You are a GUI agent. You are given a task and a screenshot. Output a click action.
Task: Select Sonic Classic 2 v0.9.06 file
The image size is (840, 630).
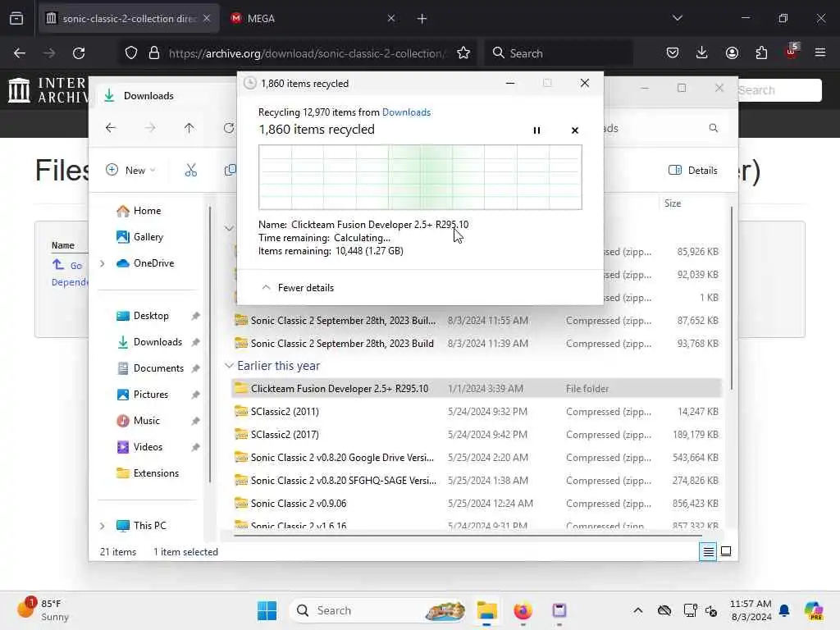[477, 504]
